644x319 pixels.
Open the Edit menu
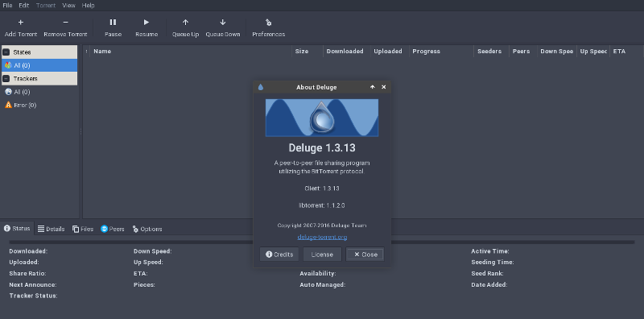pyautogui.click(x=24, y=6)
